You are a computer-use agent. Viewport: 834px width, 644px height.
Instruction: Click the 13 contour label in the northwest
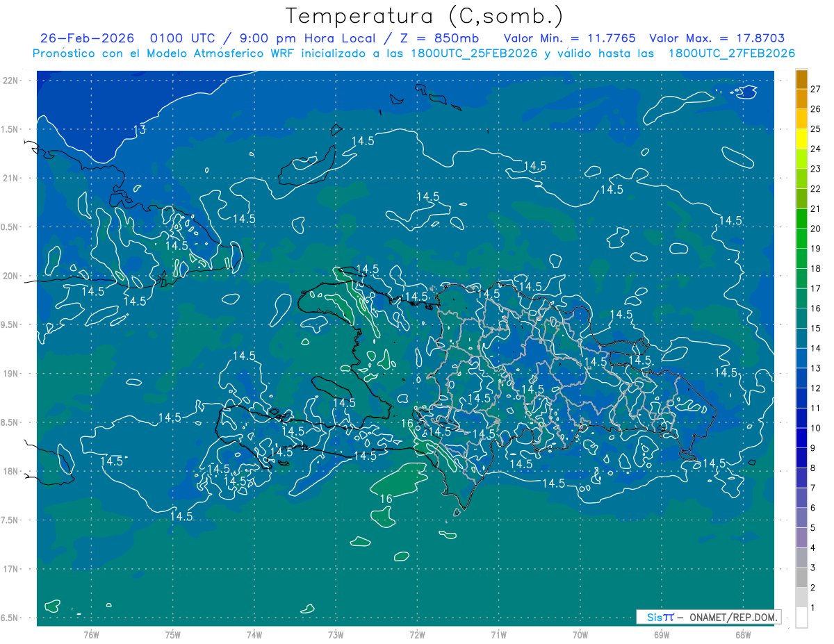pos(140,130)
